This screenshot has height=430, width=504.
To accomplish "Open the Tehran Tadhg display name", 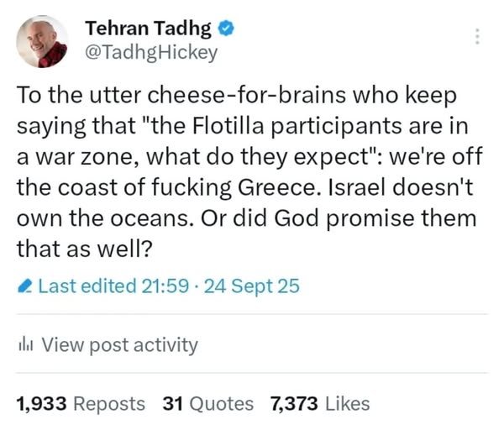I will pyautogui.click(x=150, y=29).
